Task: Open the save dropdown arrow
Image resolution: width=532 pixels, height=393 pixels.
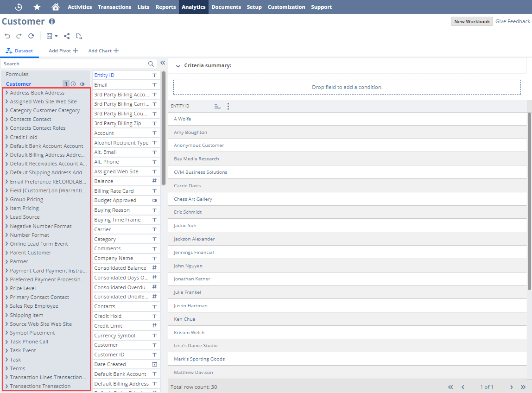Action: pos(57,36)
